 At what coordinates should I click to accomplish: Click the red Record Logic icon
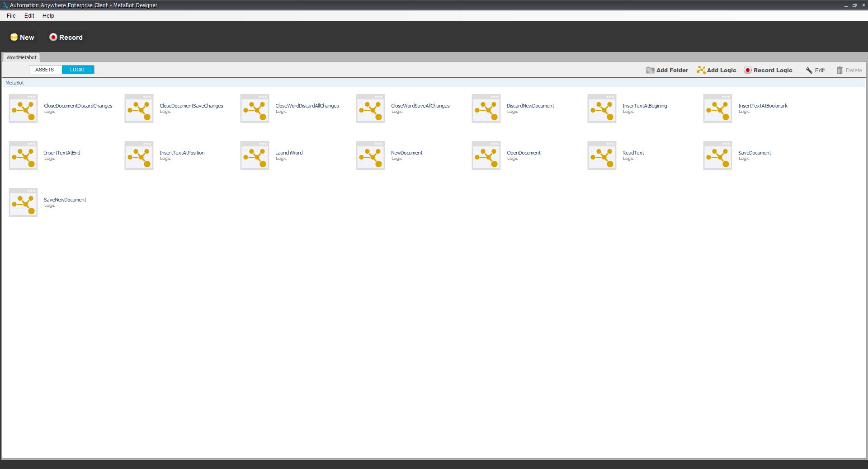[748, 70]
